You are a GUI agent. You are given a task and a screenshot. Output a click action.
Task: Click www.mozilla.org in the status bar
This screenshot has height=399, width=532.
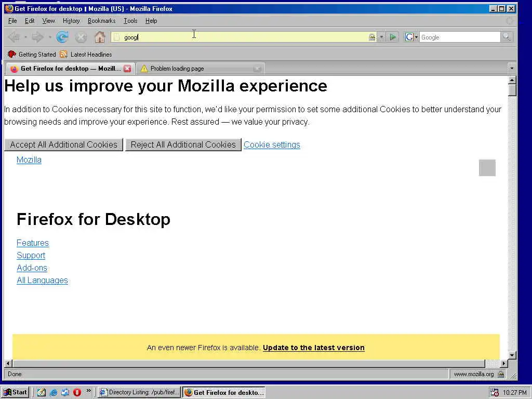(474, 374)
